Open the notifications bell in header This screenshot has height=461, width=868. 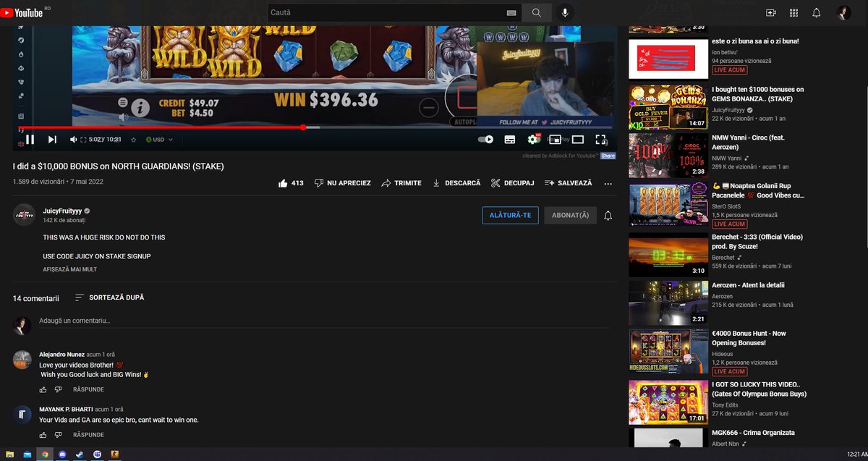817,13
